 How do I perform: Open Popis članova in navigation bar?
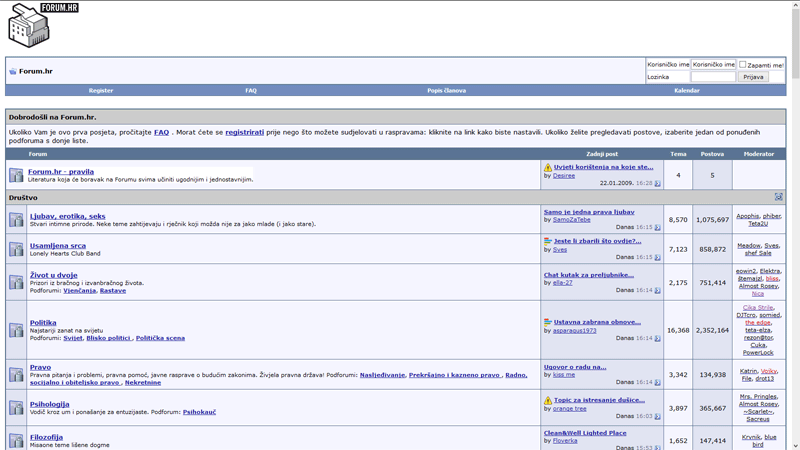(x=446, y=90)
